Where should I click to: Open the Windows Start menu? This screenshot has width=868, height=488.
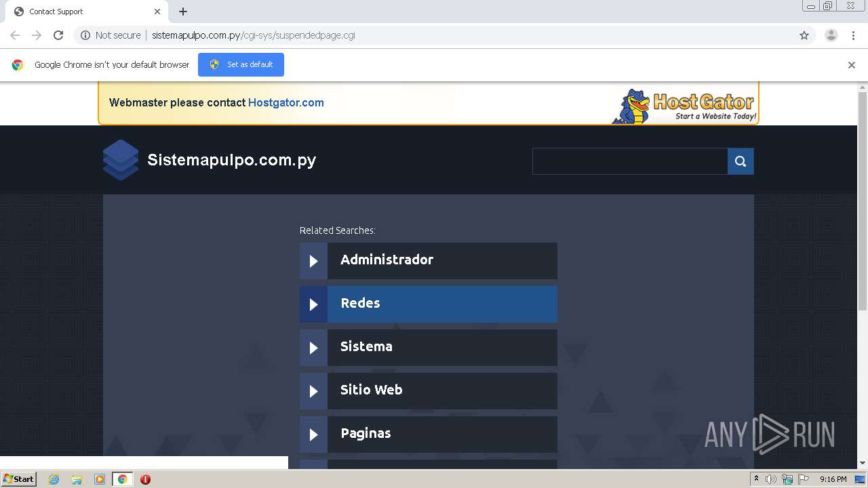point(19,479)
